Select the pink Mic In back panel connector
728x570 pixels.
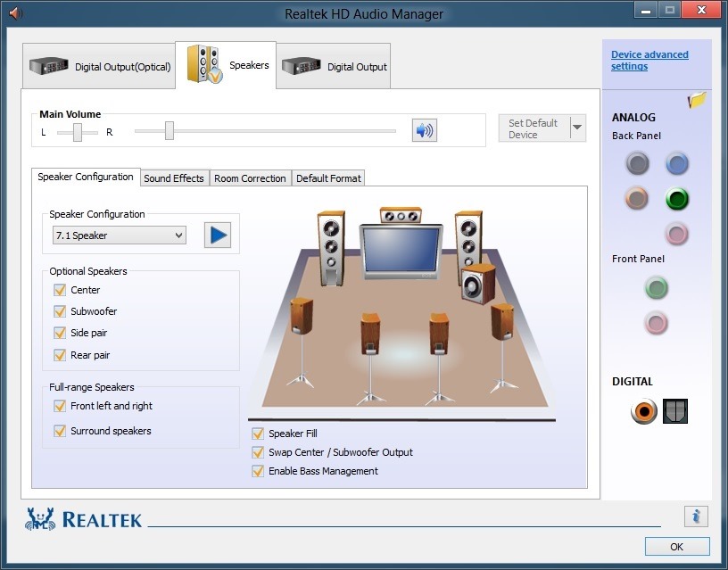pos(676,234)
